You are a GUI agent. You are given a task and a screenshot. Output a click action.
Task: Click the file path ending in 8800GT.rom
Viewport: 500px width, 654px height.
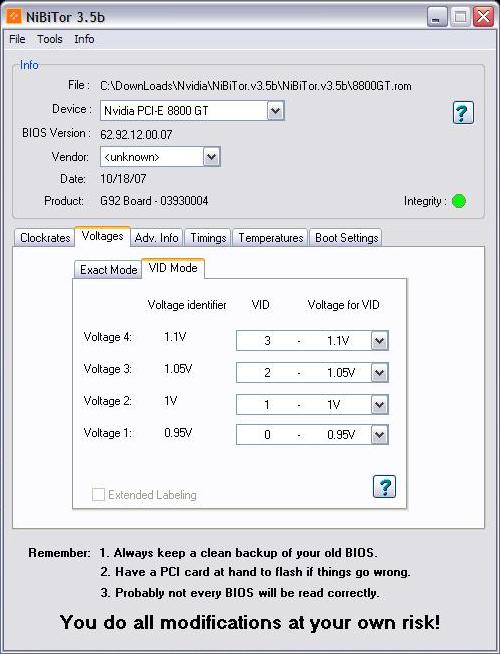256,86
